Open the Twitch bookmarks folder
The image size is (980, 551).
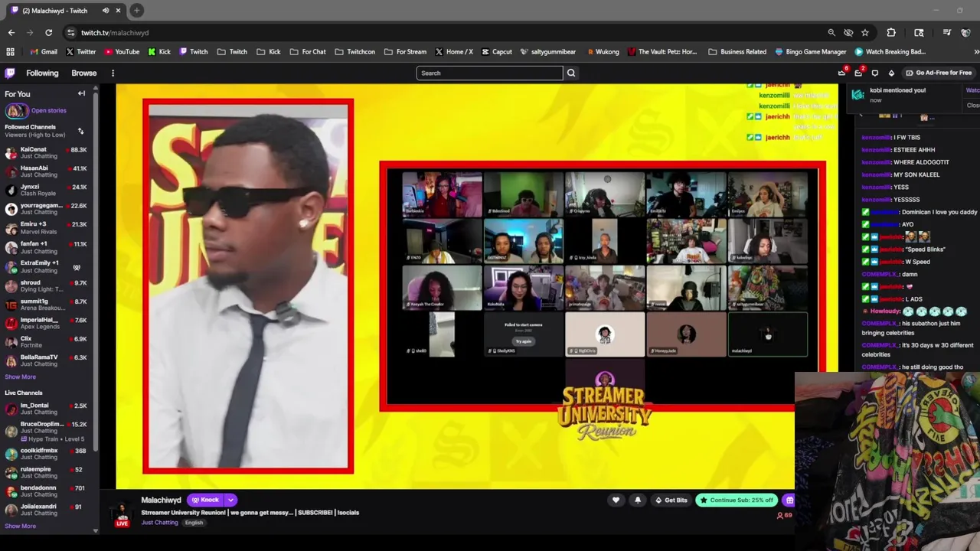pos(232,52)
